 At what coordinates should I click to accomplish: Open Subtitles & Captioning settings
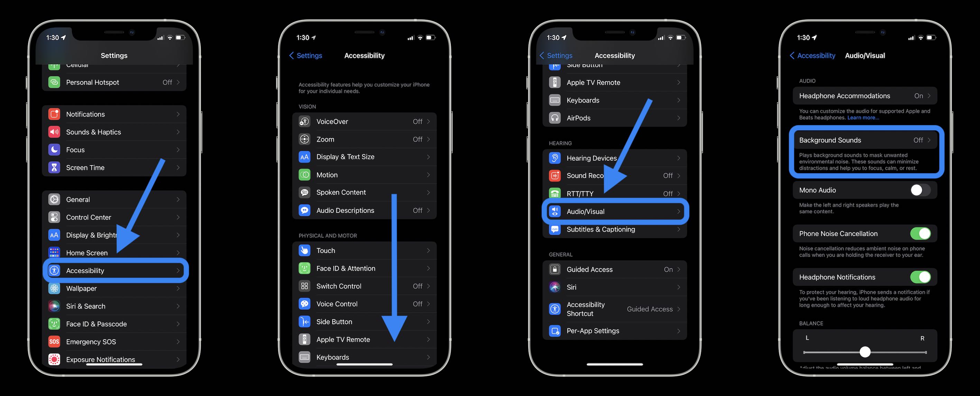click(x=600, y=229)
